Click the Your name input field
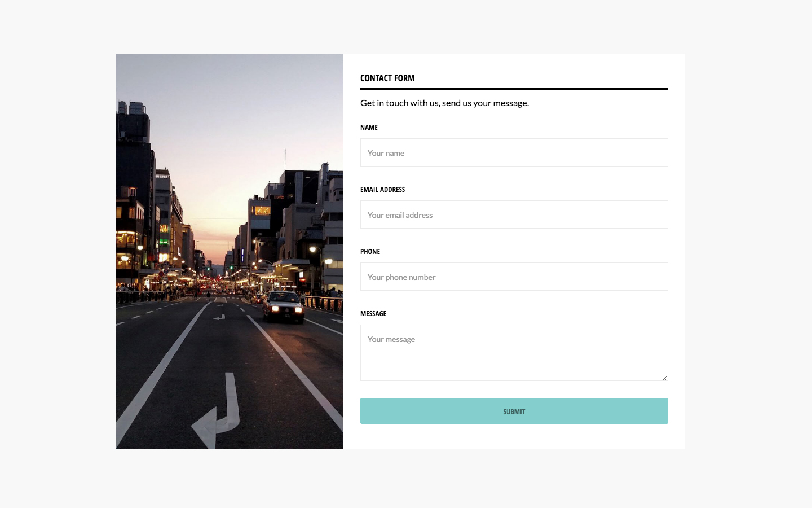The image size is (812, 508). click(514, 152)
